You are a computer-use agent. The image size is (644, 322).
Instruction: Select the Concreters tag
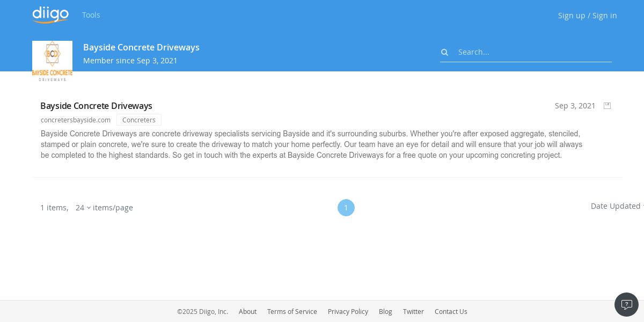[x=139, y=120]
